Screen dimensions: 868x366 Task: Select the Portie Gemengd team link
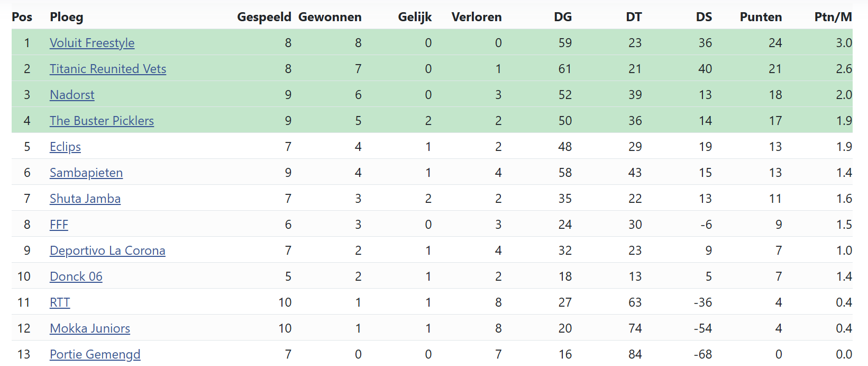[95, 354]
